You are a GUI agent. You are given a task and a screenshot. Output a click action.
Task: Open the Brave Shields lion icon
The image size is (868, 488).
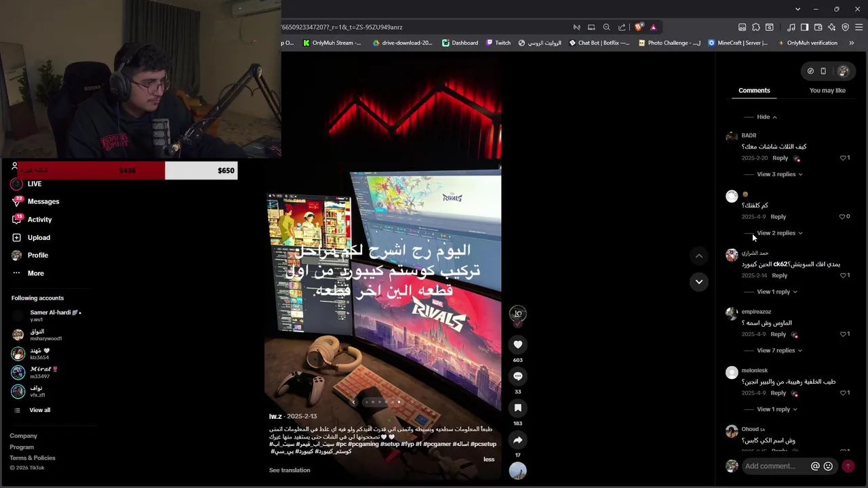click(x=639, y=27)
